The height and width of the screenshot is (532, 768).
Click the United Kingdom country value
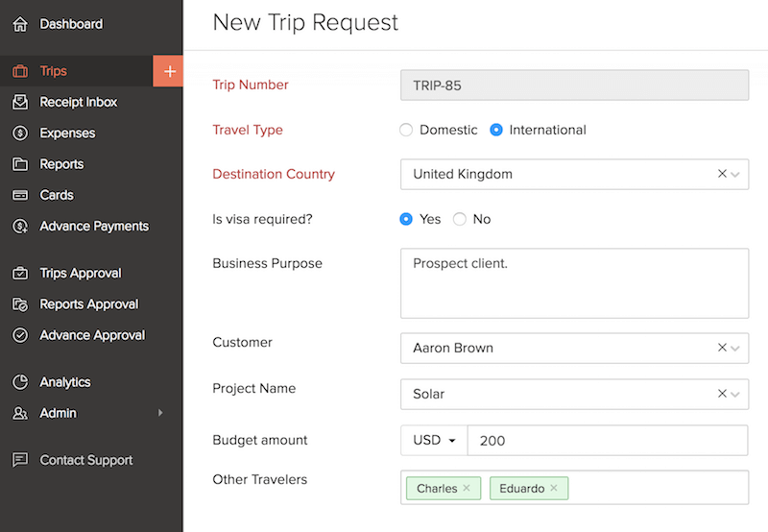point(463,174)
